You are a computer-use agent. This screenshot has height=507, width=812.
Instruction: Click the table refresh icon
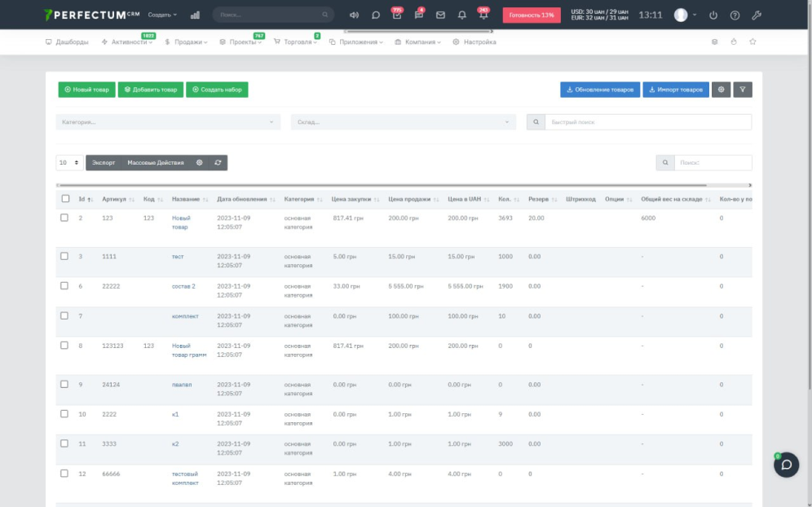[x=218, y=163]
